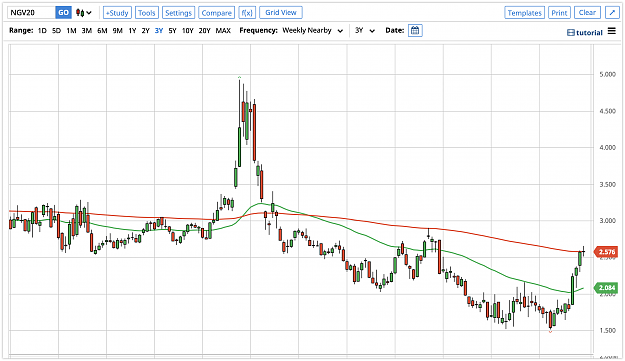Image resolution: width=625 pixels, height=361 pixels.
Task: Select the 2Y range
Action: pos(145,31)
